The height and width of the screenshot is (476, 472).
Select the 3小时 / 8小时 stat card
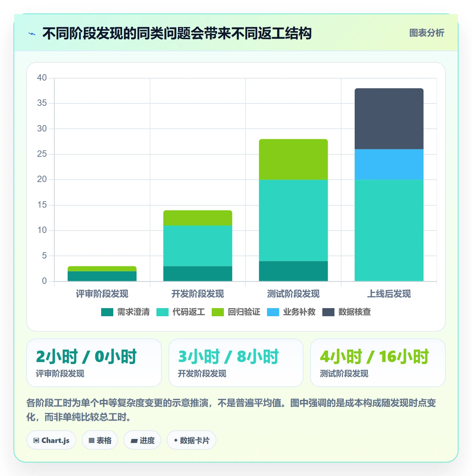tap(236, 363)
